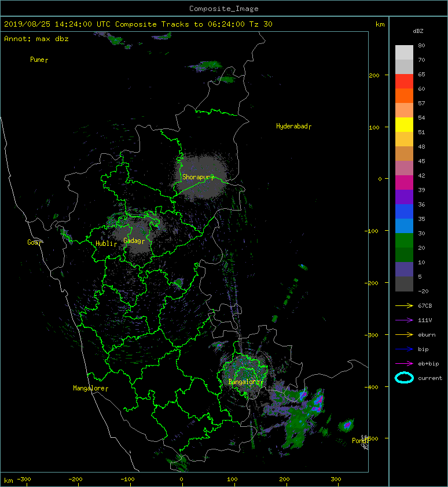Click the Pune city label
Image resolution: width=448 pixels, height=487 pixels.
(x=39, y=60)
